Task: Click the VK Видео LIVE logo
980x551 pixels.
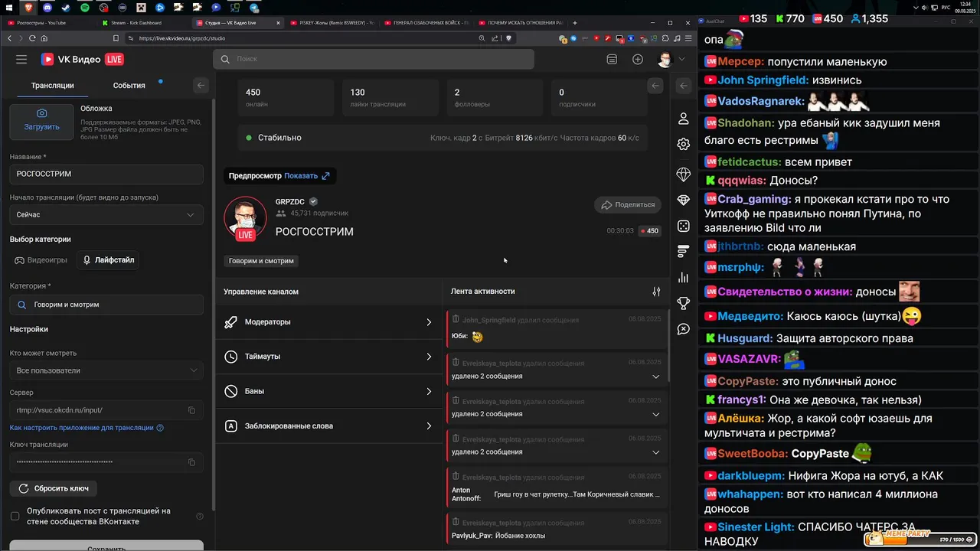Action: (x=82, y=59)
